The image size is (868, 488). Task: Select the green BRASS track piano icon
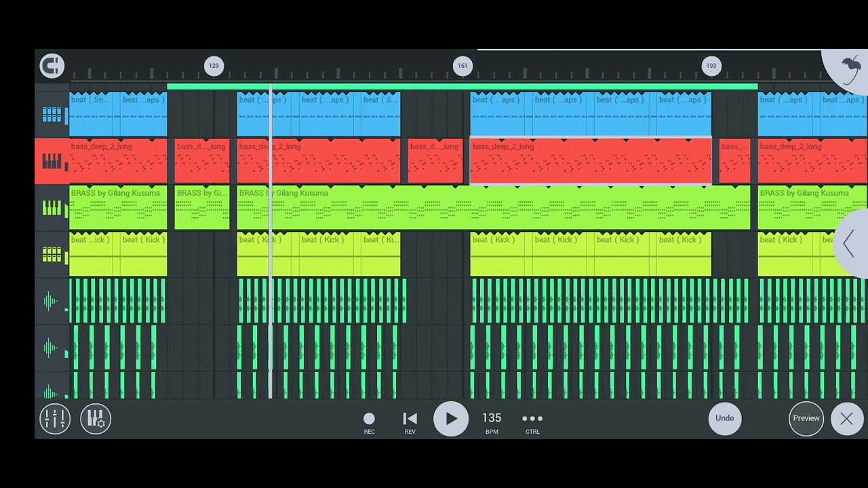pos(52,208)
